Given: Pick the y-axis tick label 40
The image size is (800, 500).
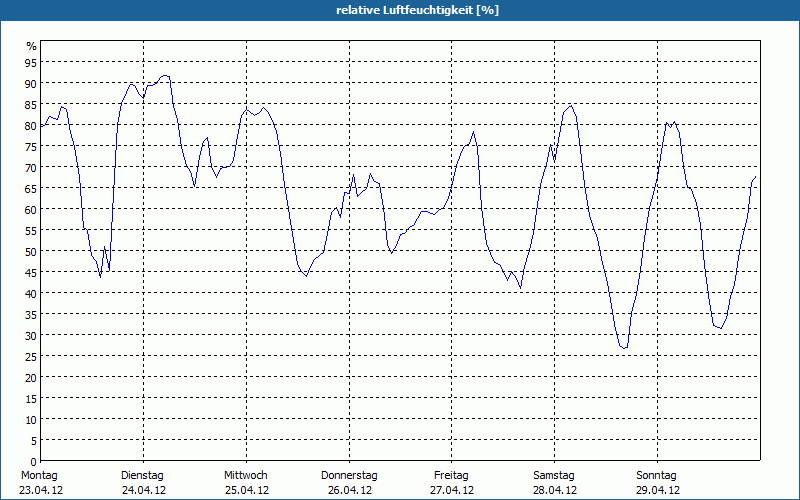Looking at the screenshot, I should [x=31, y=293].
